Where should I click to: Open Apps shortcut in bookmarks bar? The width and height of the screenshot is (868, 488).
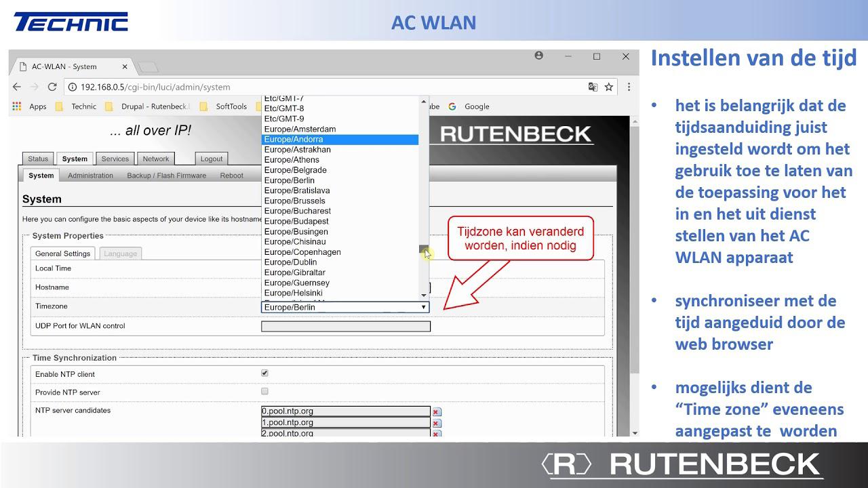30,106
